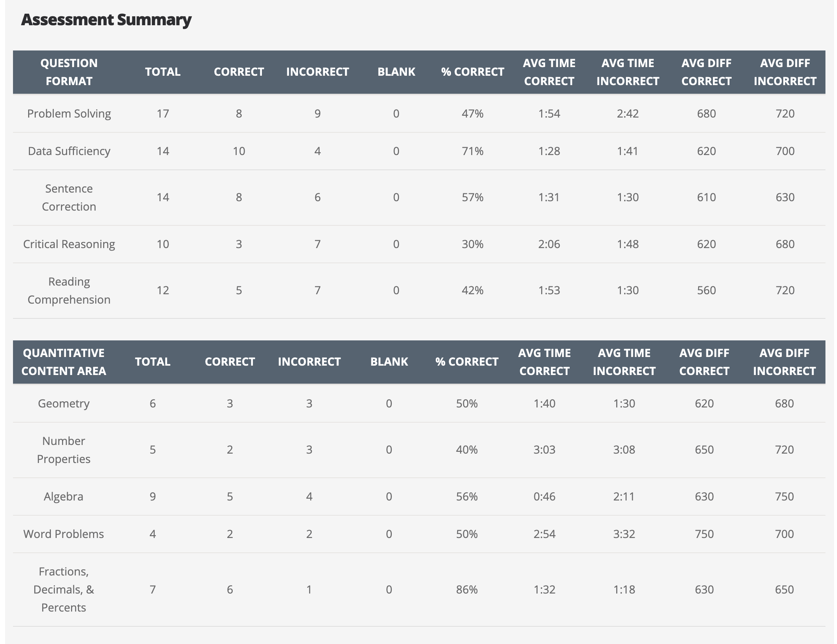Select the Word Problems row label

[x=63, y=534]
